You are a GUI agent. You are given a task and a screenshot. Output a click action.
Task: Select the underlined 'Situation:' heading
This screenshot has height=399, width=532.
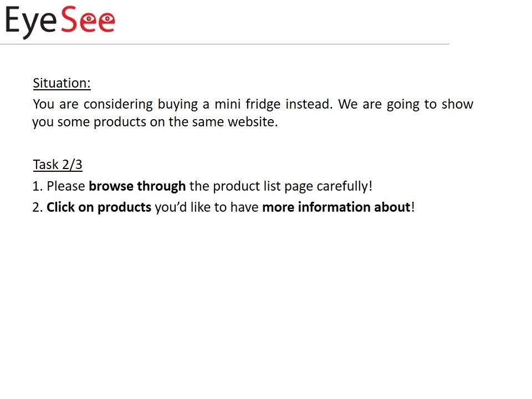[x=62, y=84]
